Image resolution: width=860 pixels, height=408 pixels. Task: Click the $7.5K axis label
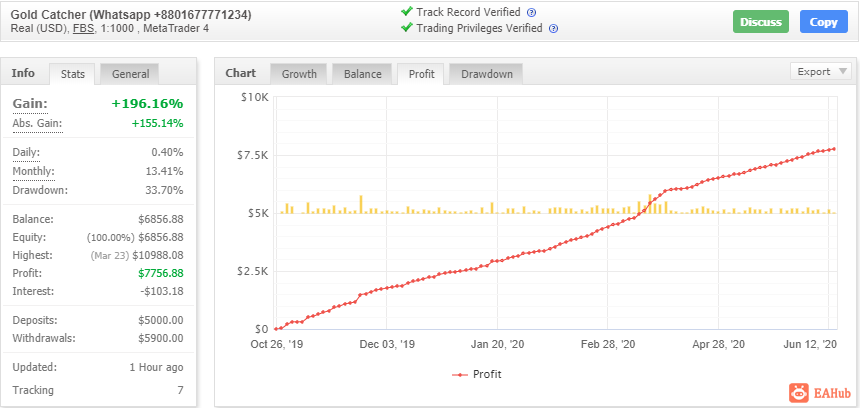click(254, 155)
